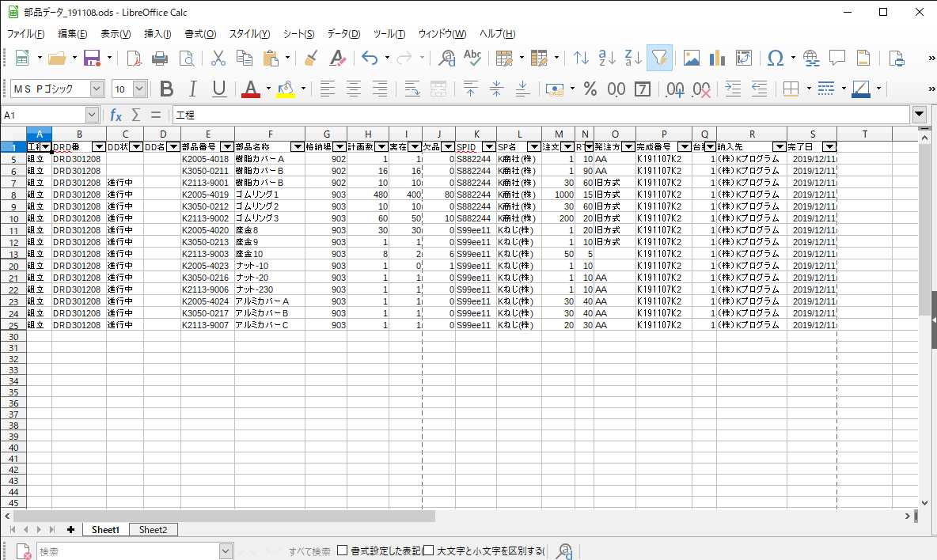The image size is (937, 560).
Task: Open the 書式(O) menu
Action: (x=200, y=34)
